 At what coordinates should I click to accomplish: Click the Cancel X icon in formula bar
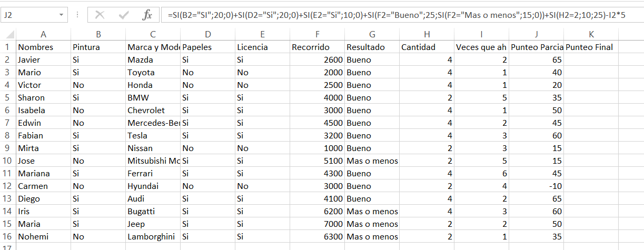click(100, 15)
